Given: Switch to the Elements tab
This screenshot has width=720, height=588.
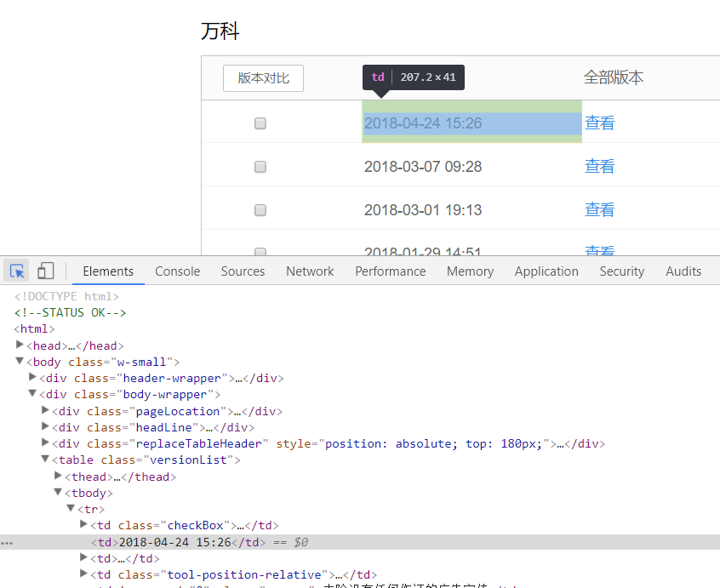Looking at the screenshot, I should (x=108, y=271).
